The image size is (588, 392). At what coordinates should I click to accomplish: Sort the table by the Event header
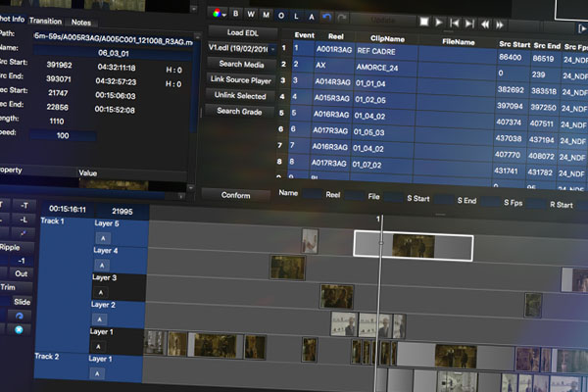point(305,35)
